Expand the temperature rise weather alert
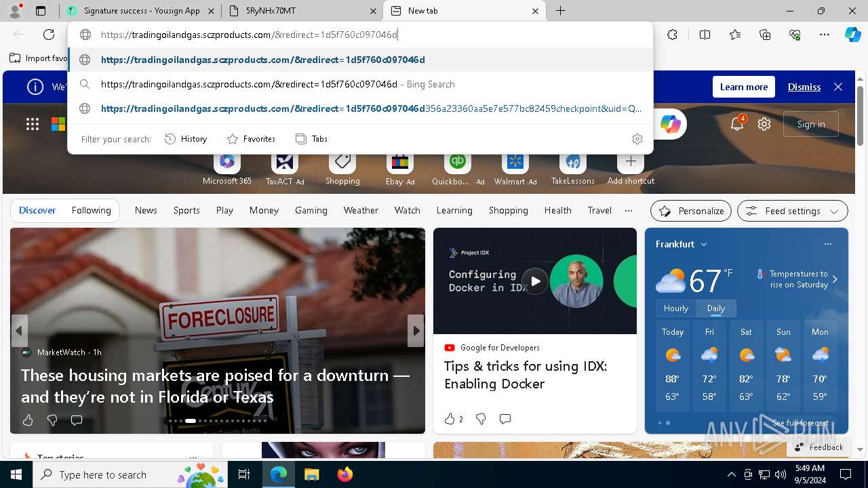868x488 pixels. click(x=835, y=279)
